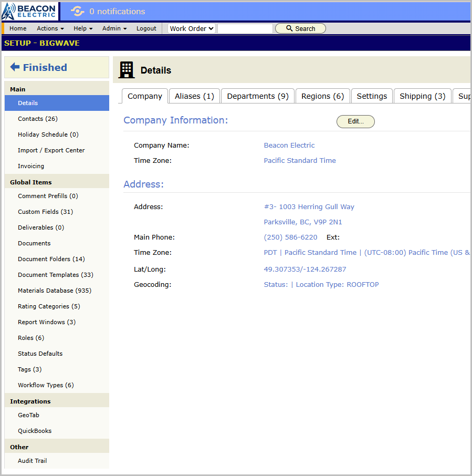The height and width of the screenshot is (476, 472).
Task: Open Import / Export Center
Action: [x=57, y=150]
